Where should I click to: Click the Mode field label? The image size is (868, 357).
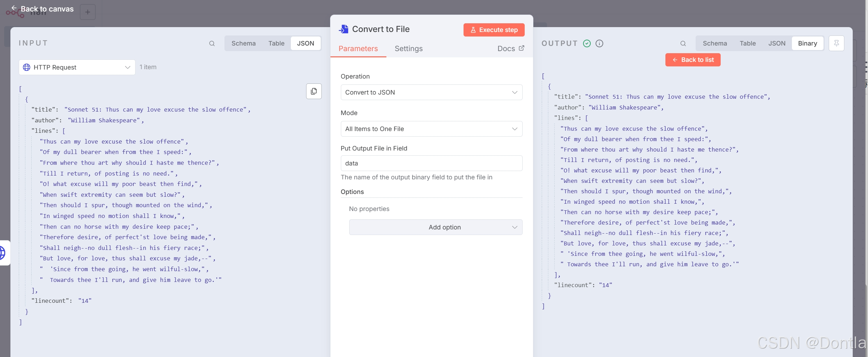tap(349, 113)
